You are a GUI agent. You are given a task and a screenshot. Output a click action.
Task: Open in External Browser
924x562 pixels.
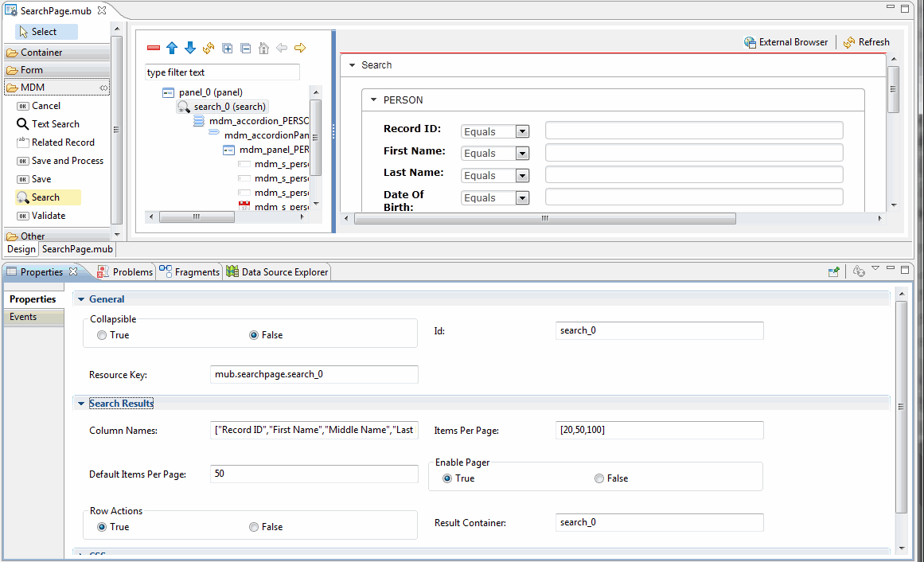coord(786,42)
